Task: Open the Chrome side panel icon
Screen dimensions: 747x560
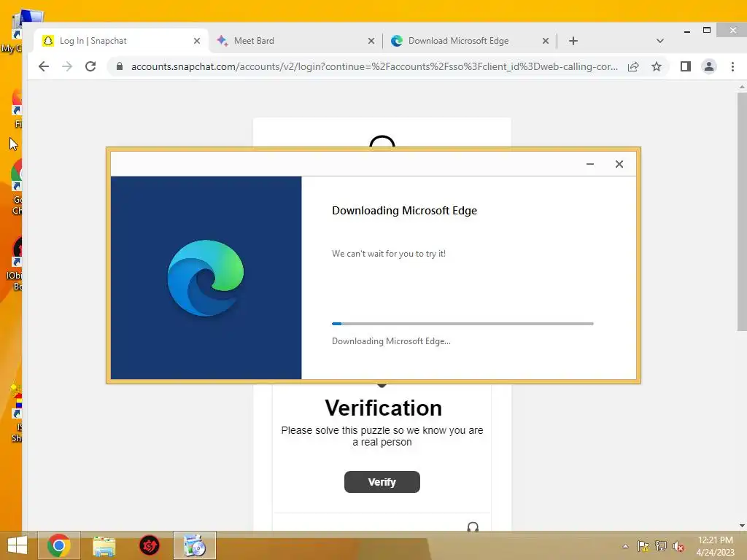Action: point(686,66)
